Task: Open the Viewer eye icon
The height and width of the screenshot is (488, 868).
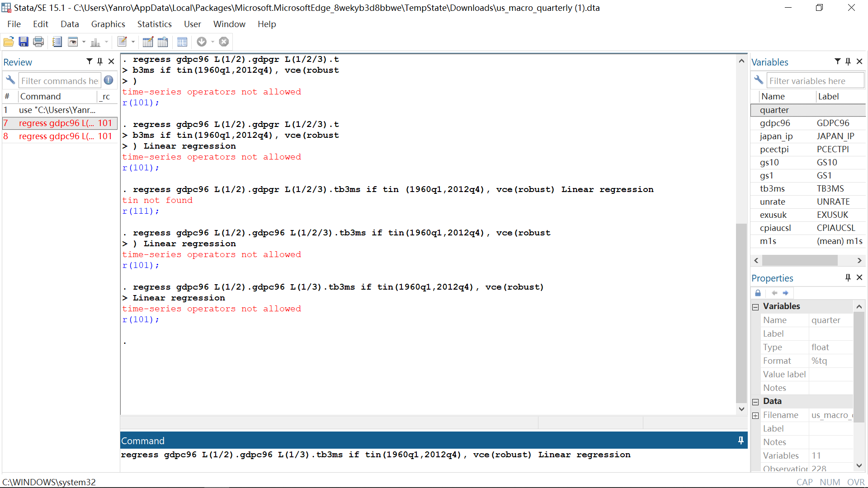Action: coord(72,42)
